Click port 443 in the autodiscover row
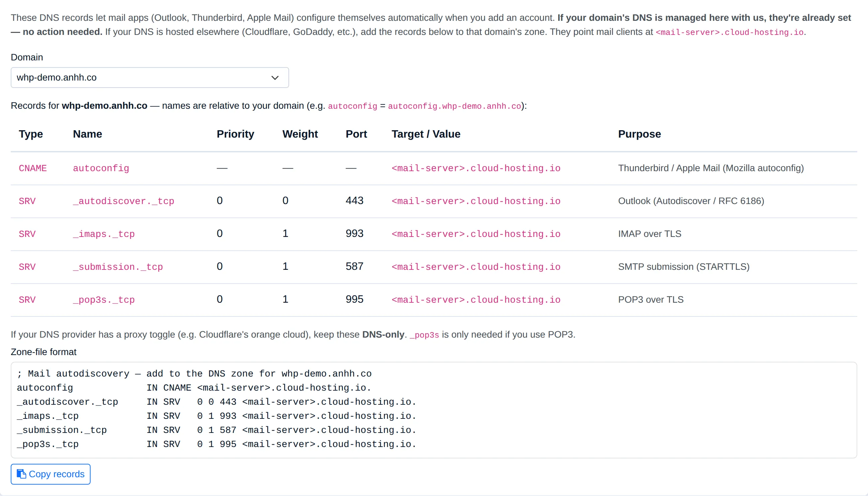The width and height of the screenshot is (868, 496). [x=355, y=201]
